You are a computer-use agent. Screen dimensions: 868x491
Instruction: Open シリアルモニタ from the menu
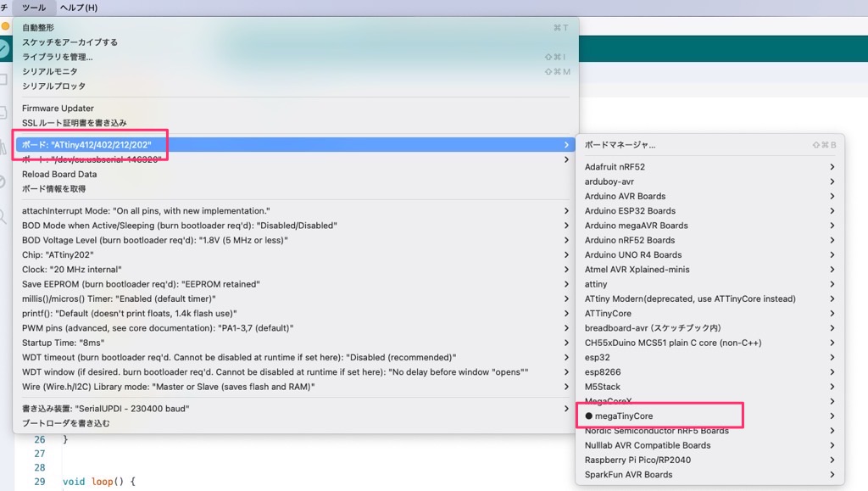tap(49, 71)
